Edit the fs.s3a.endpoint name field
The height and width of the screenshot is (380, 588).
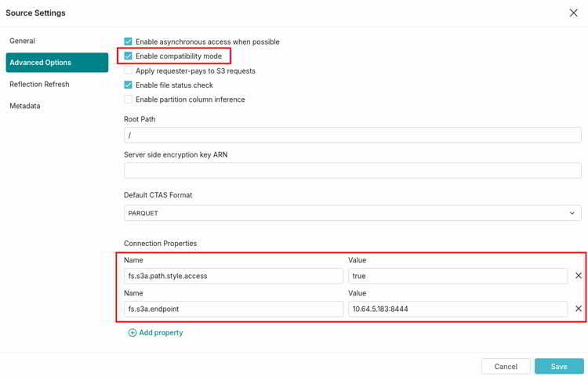[234, 309]
